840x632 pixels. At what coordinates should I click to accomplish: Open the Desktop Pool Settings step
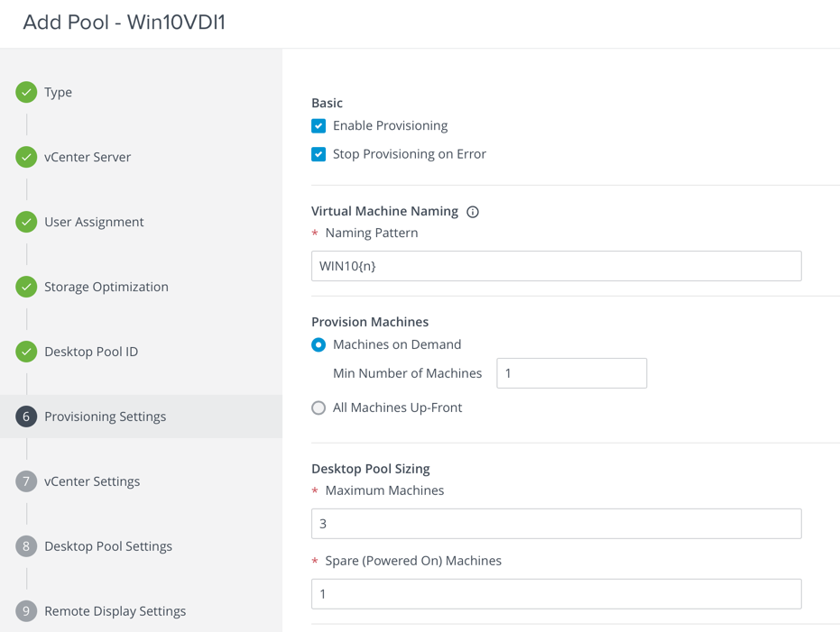pyautogui.click(x=108, y=546)
